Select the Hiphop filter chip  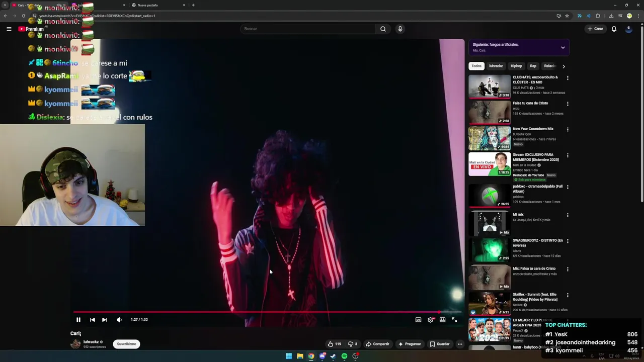517,66
